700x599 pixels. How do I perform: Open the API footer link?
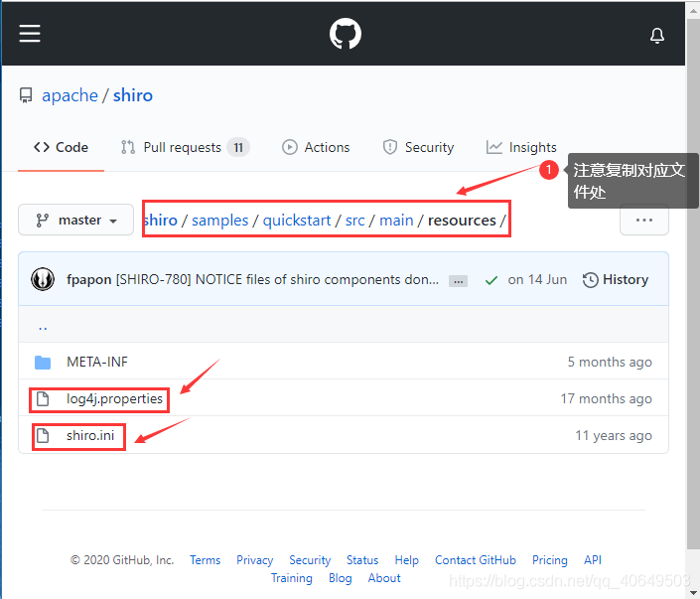[593, 560]
